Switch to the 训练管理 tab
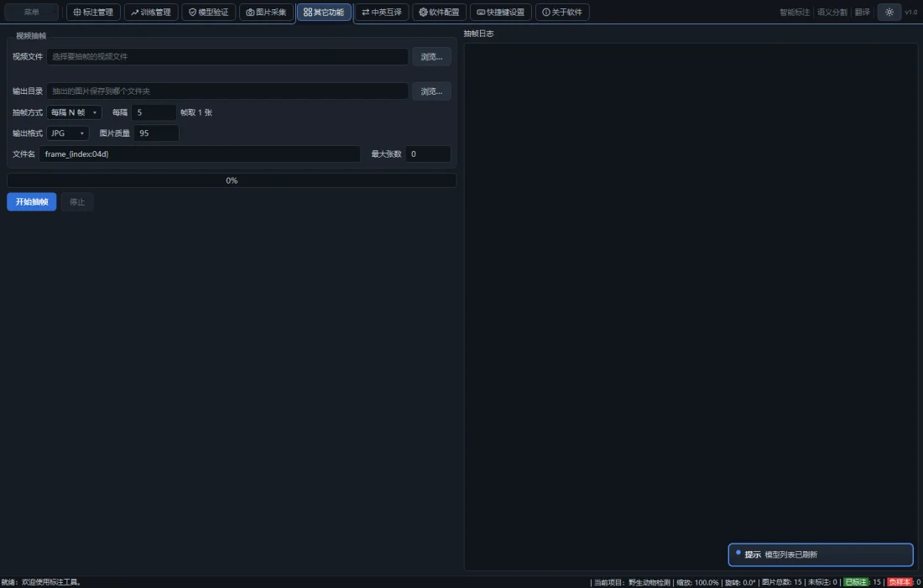The width and height of the screenshot is (923, 588). click(151, 12)
